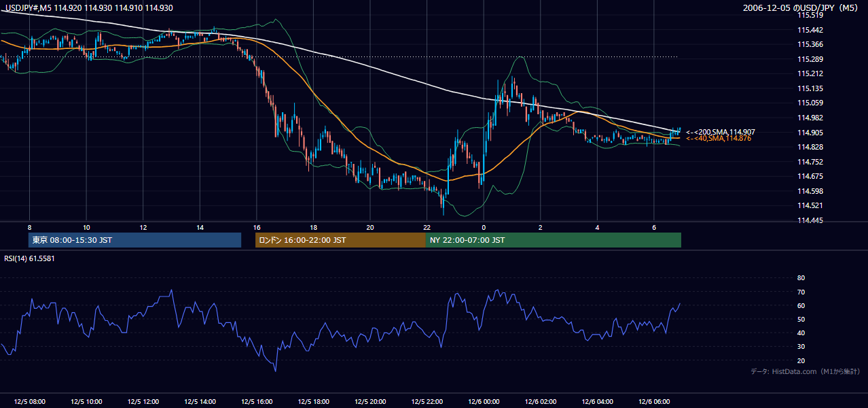Click the 12/5 16:00 time axis label

click(257, 401)
